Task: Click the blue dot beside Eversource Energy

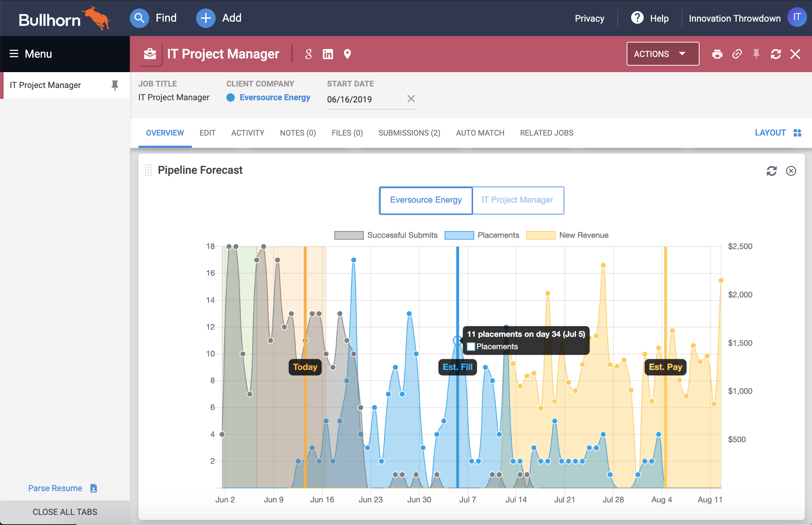Action: pyautogui.click(x=231, y=97)
